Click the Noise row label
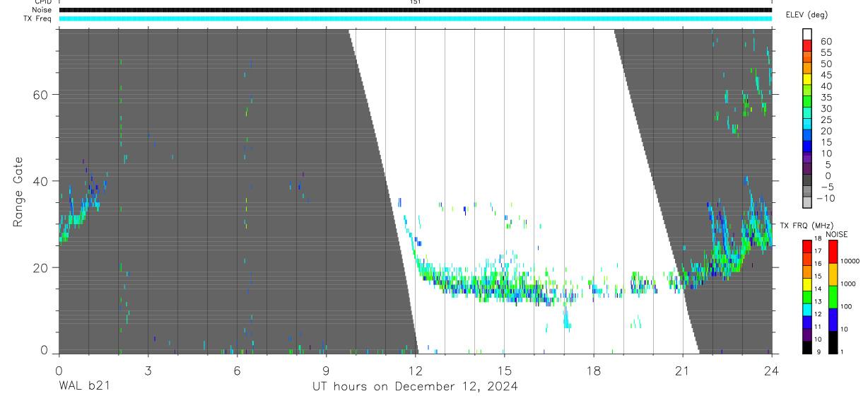The image size is (868, 401). click(x=41, y=10)
